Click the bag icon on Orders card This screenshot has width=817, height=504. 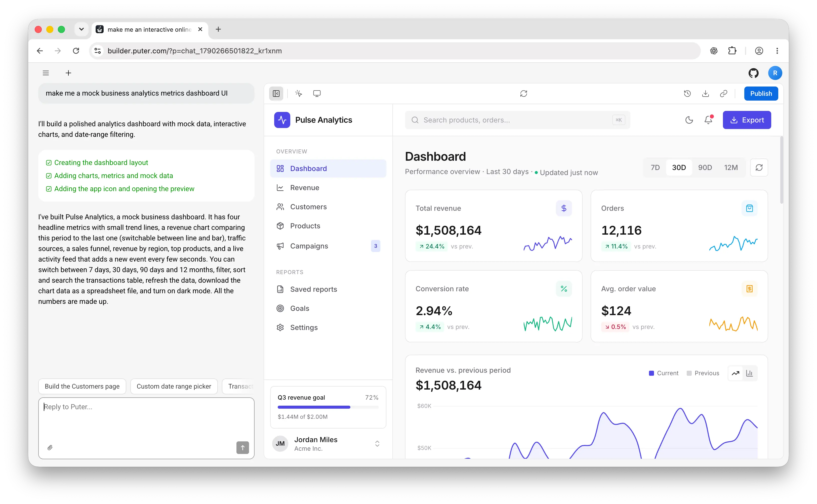click(x=749, y=208)
